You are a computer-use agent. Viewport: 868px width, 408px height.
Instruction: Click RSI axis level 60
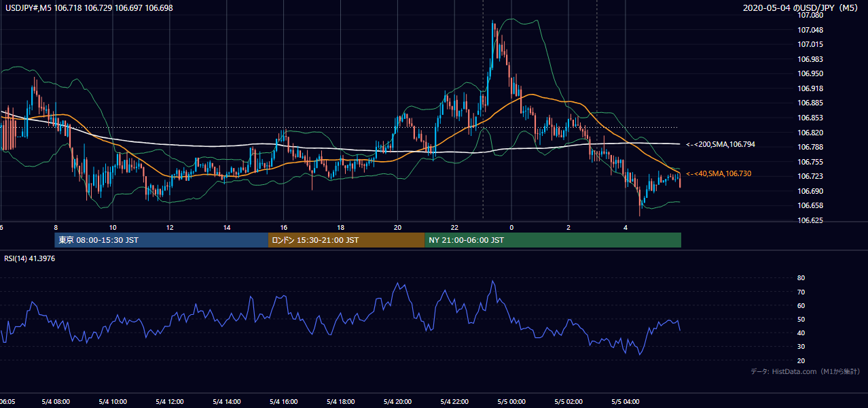tap(801, 306)
